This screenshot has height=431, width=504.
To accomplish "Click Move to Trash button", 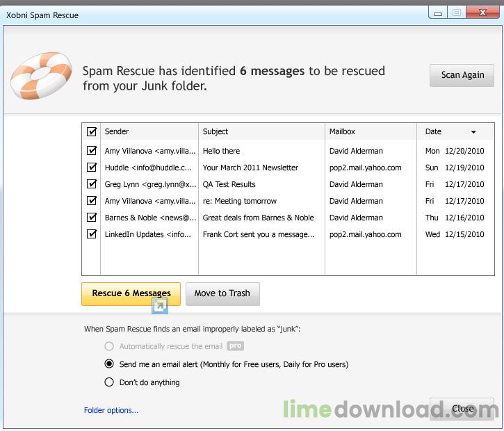I will [222, 294].
